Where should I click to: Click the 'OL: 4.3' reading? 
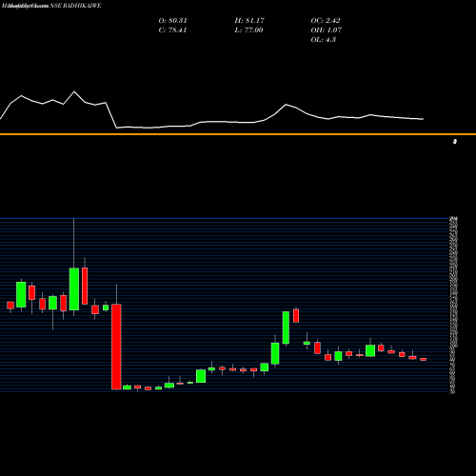[324, 39]
